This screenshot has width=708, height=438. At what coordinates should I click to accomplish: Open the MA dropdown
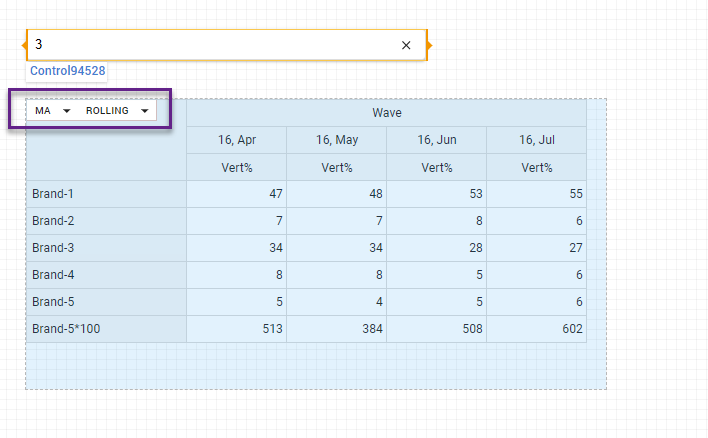pyautogui.click(x=53, y=111)
